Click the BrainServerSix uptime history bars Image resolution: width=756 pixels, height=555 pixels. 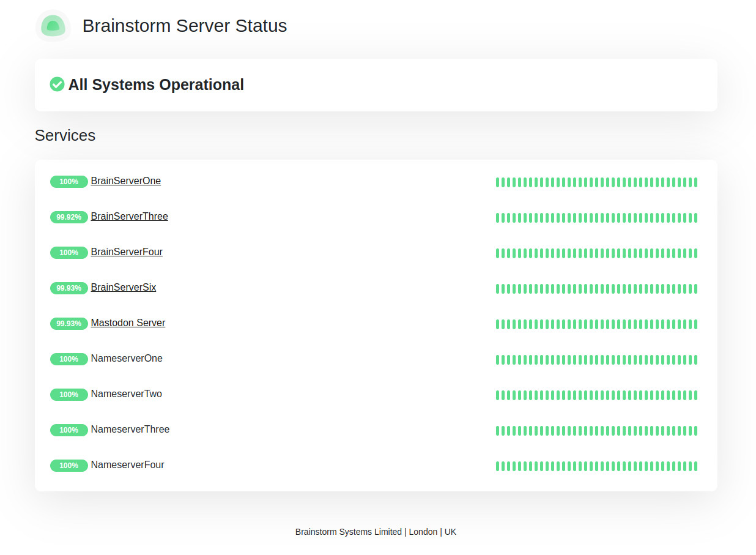(596, 289)
